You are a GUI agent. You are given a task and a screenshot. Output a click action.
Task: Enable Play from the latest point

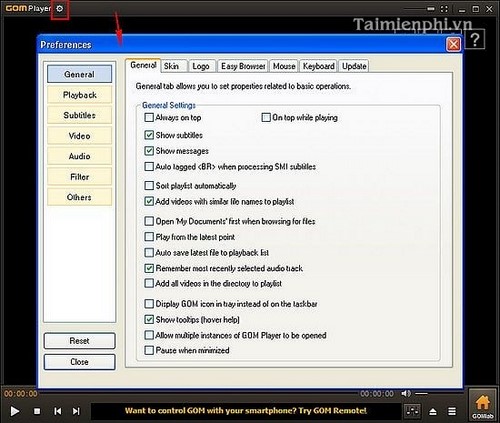click(x=149, y=237)
